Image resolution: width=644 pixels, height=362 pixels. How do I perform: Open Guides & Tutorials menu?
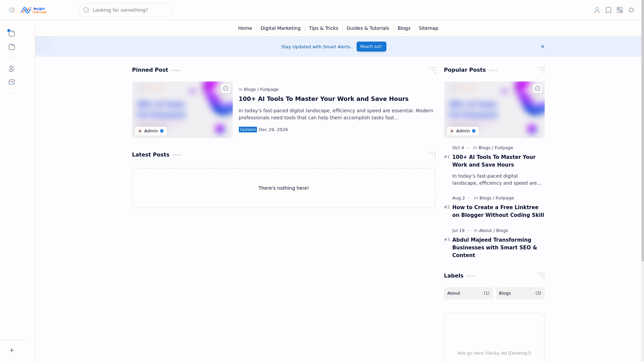(x=368, y=28)
